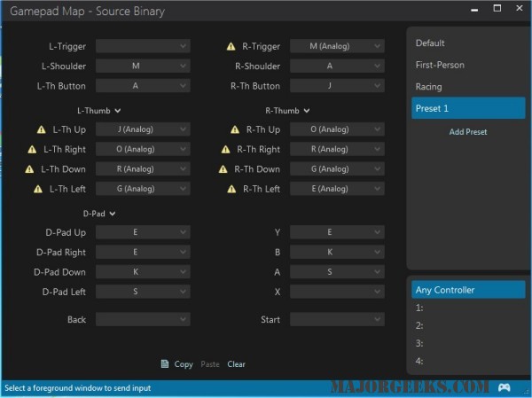Select the Default preset
This screenshot has width=532, height=398.
point(468,43)
